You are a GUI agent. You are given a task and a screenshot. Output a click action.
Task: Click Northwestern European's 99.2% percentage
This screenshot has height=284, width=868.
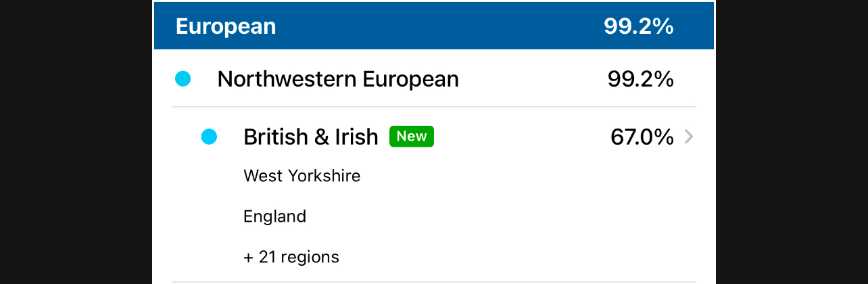[x=640, y=79]
